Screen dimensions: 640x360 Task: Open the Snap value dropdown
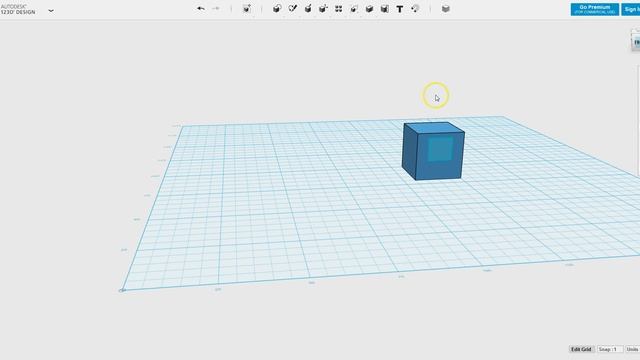click(610, 349)
